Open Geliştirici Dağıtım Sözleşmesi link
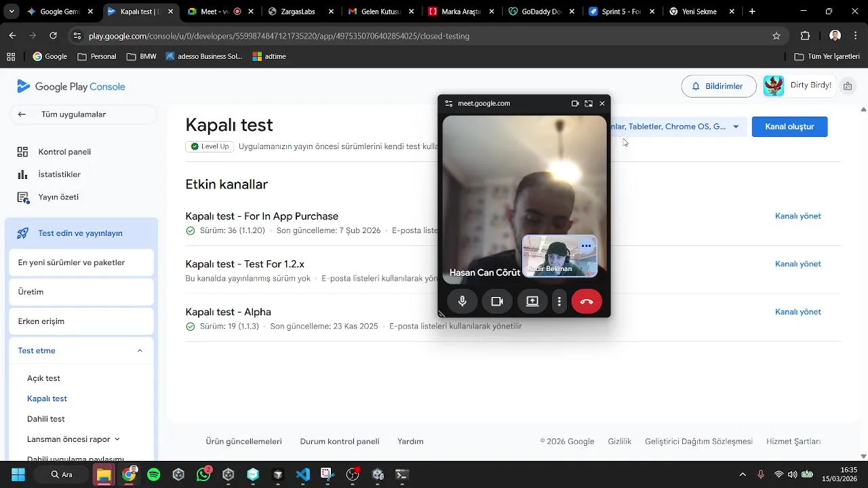The image size is (868, 488). (x=698, y=441)
